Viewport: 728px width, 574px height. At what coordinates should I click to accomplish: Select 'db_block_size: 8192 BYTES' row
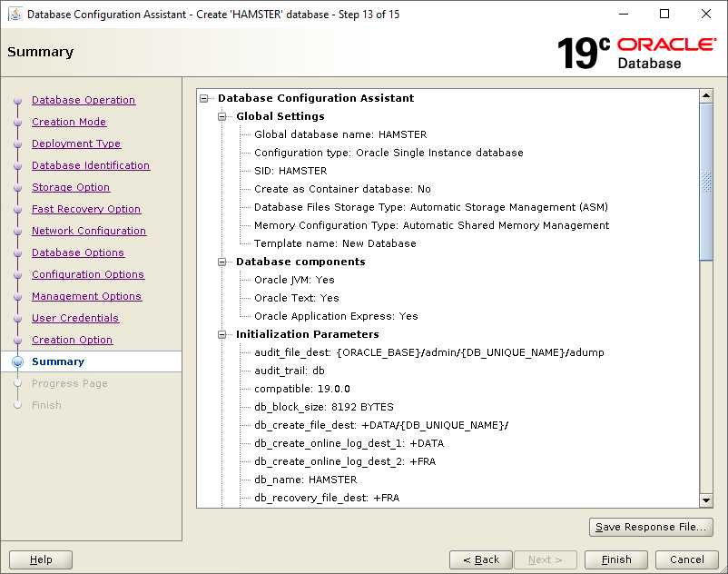pyautogui.click(x=324, y=407)
